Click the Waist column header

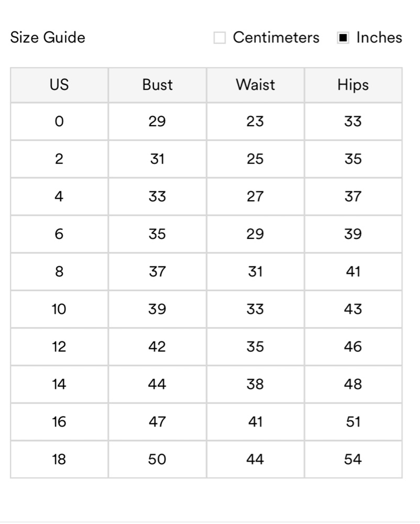tap(255, 85)
